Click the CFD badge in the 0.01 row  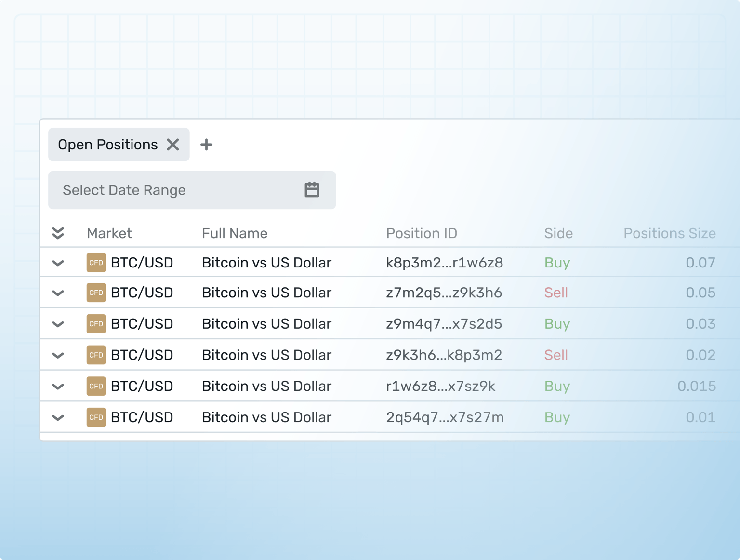96,417
